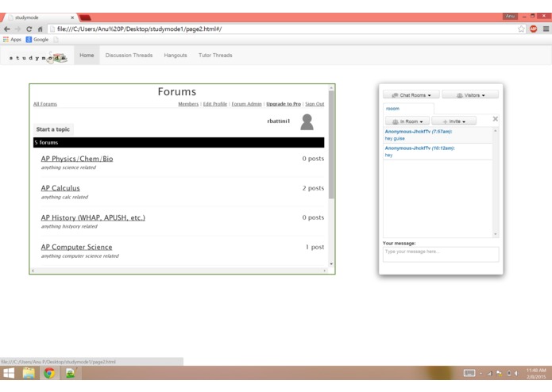Open Discussion Threads in the navbar

(129, 56)
